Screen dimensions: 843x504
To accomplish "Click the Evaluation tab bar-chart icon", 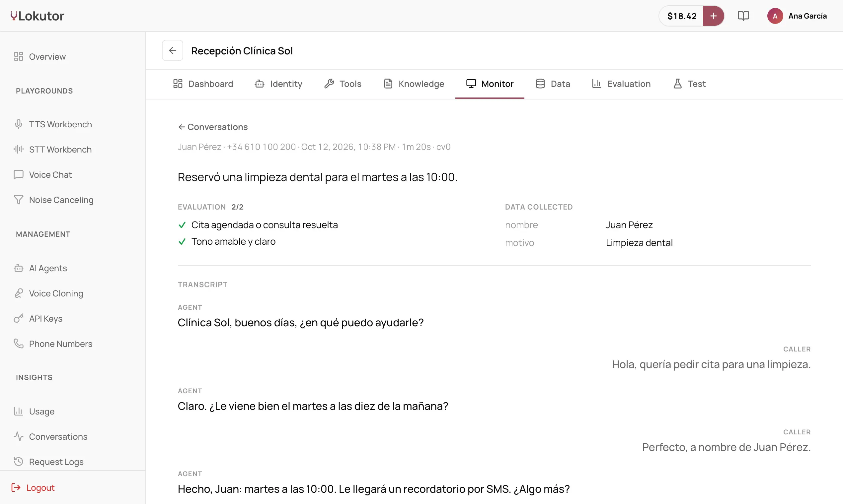I will [x=596, y=84].
